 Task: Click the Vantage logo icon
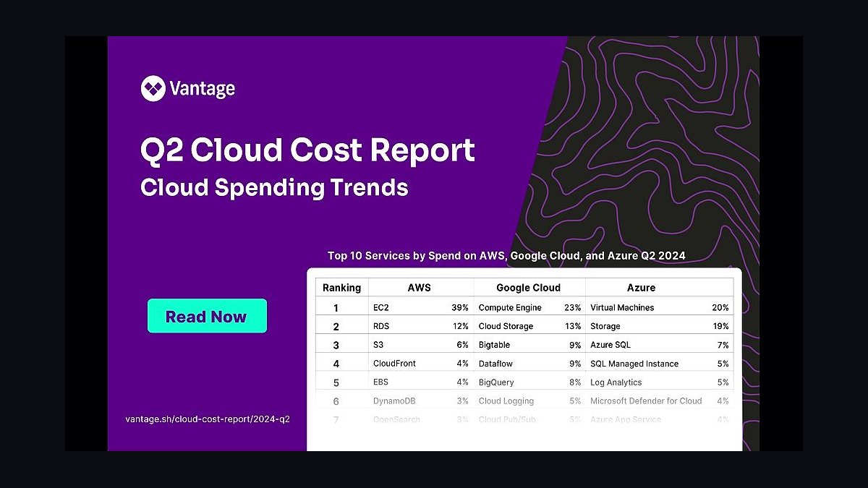click(153, 89)
